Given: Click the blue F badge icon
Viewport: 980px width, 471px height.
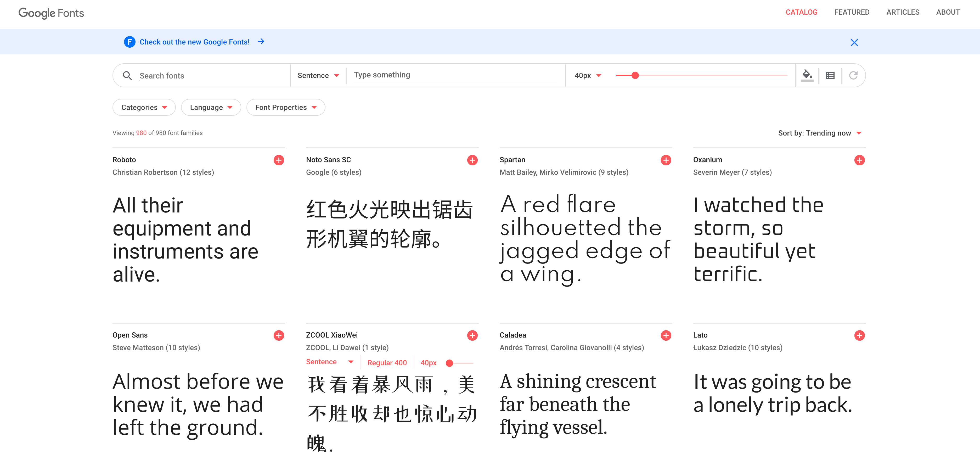Looking at the screenshot, I should point(130,42).
